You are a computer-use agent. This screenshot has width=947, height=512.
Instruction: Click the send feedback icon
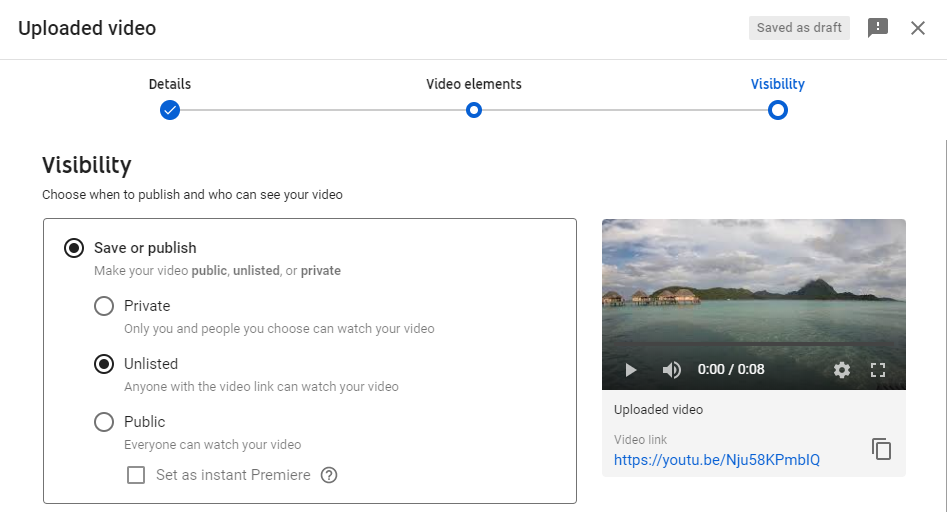[878, 28]
